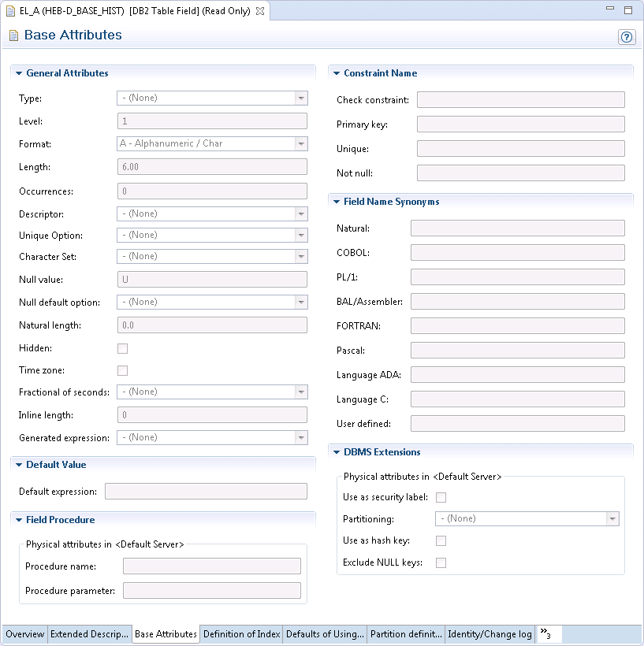Viewport: 644px width, 646px height.
Task: Collapse the Constraint Name section
Action: pos(336,73)
